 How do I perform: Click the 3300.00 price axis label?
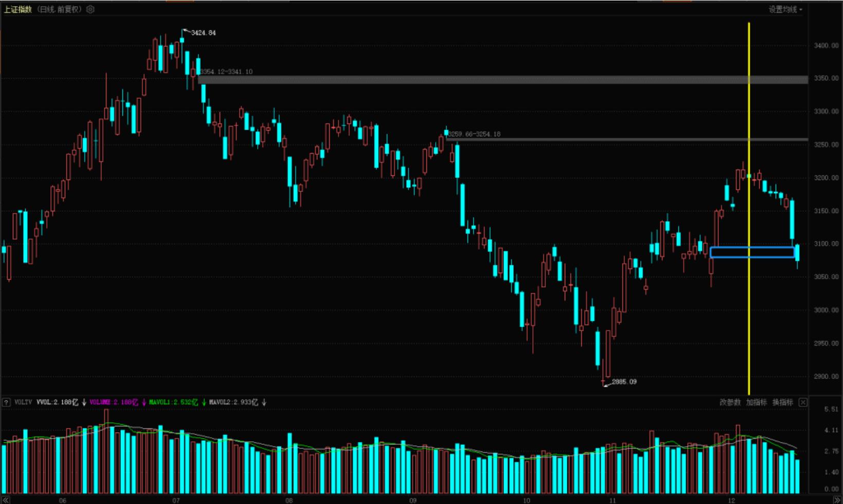(x=826, y=112)
